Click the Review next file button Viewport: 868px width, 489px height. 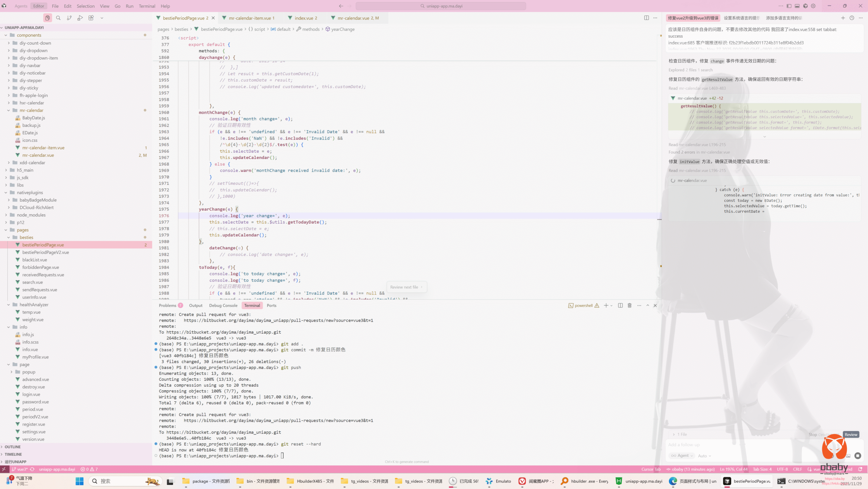[406, 287]
